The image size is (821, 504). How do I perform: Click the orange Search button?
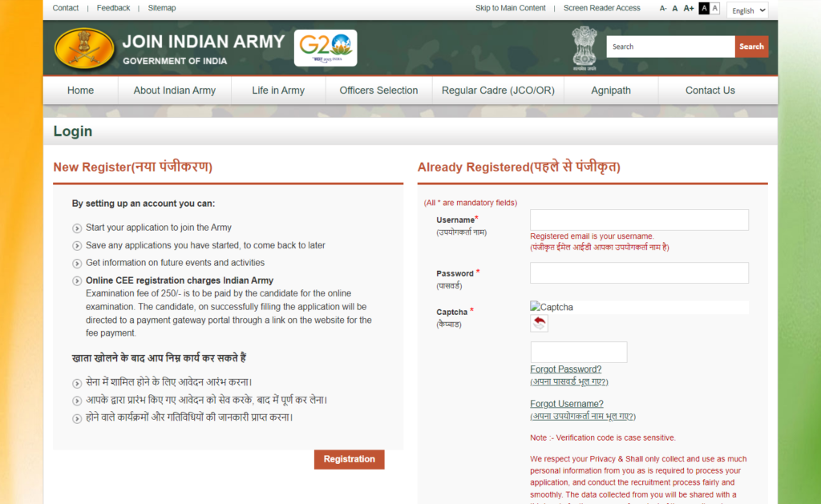[x=751, y=46]
